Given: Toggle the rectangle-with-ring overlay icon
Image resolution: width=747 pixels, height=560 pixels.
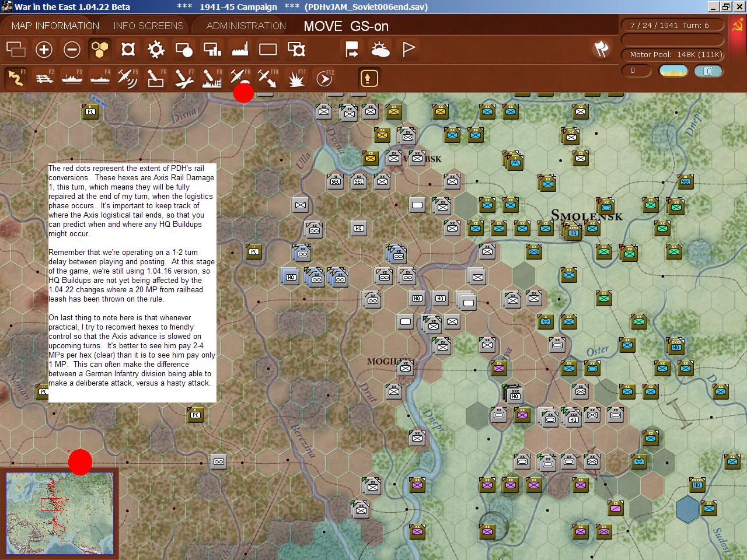Looking at the screenshot, I should pos(296,50).
